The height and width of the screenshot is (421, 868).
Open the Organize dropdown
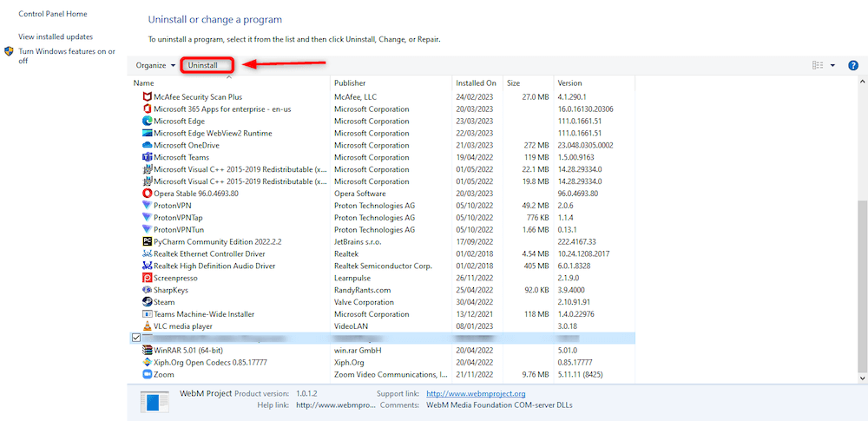pyautogui.click(x=155, y=65)
